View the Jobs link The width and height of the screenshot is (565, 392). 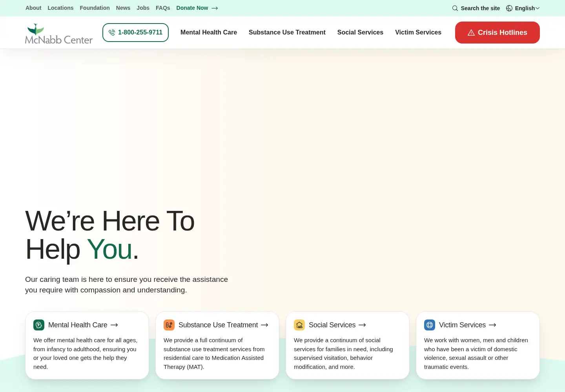coord(143,8)
